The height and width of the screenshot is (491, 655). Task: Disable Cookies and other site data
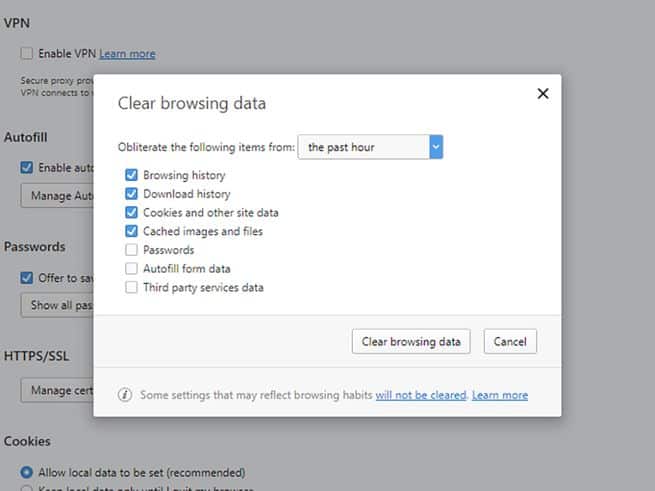pyautogui.click(x=131, y=213)
